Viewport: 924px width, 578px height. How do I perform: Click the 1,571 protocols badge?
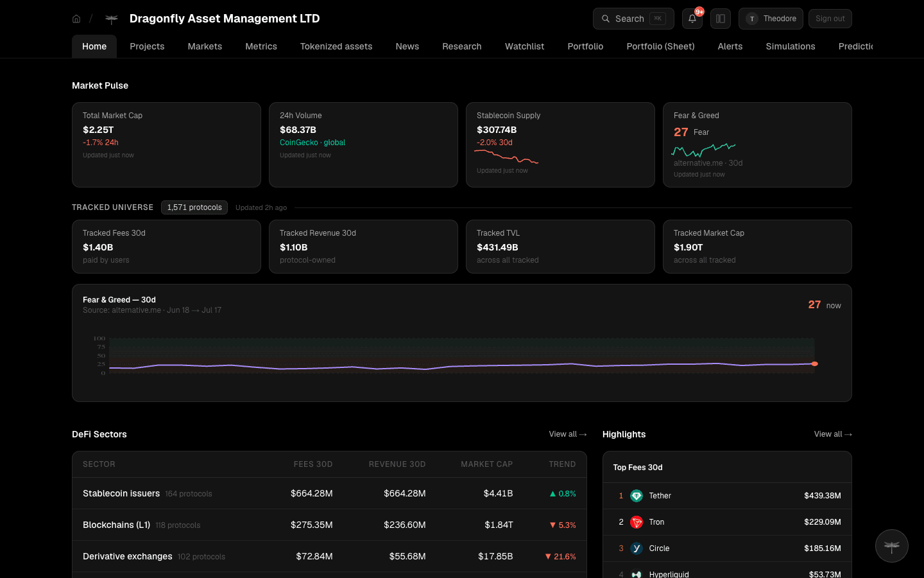pyautogui.click(x=194, y=207)
